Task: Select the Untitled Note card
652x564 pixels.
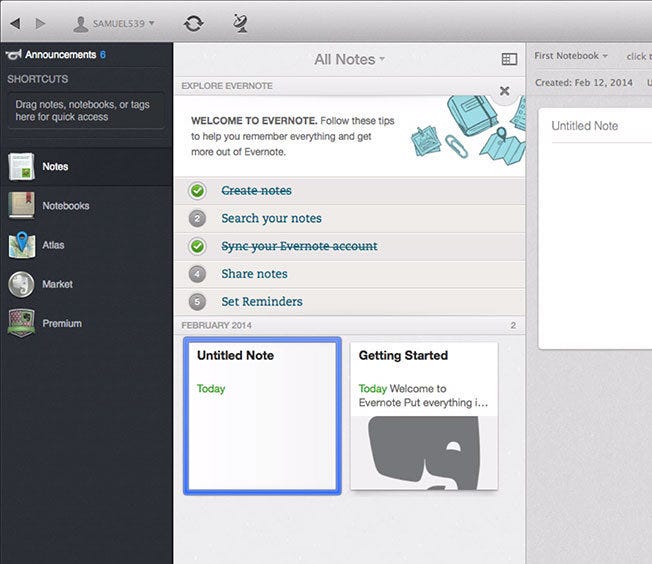Action: coord(262,416)
